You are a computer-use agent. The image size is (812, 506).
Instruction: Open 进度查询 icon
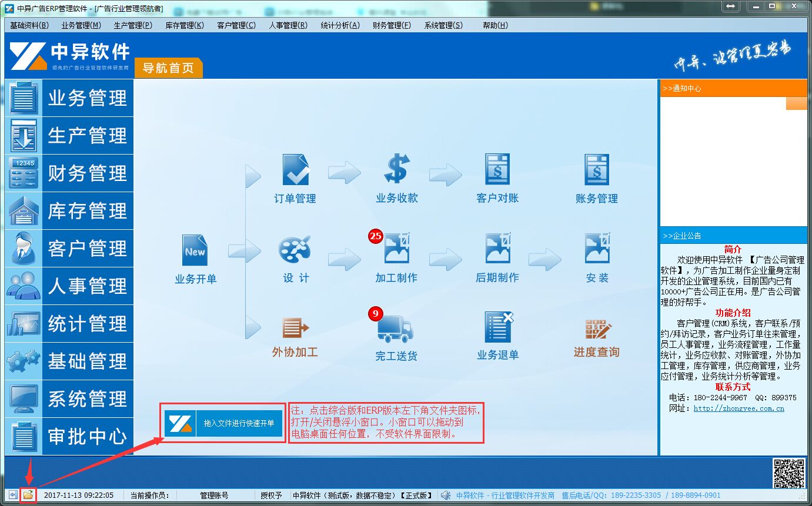(x=599, y=329)
